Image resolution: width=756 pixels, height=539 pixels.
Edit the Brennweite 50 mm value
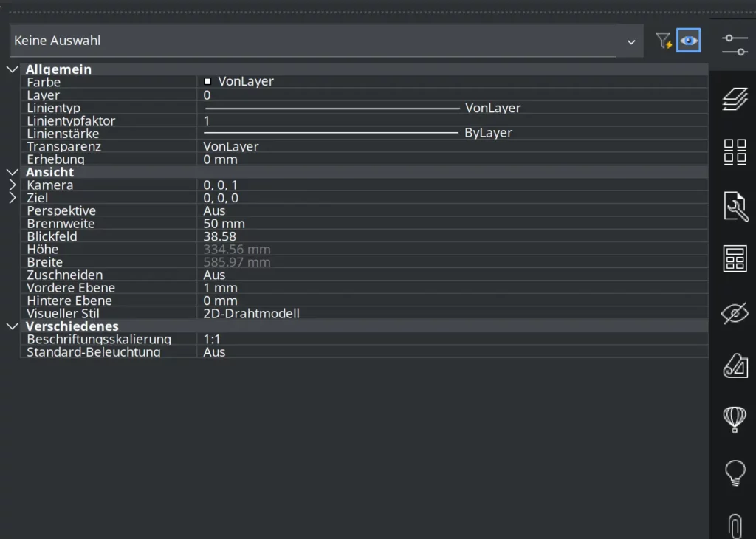click(x=453, y=223)
